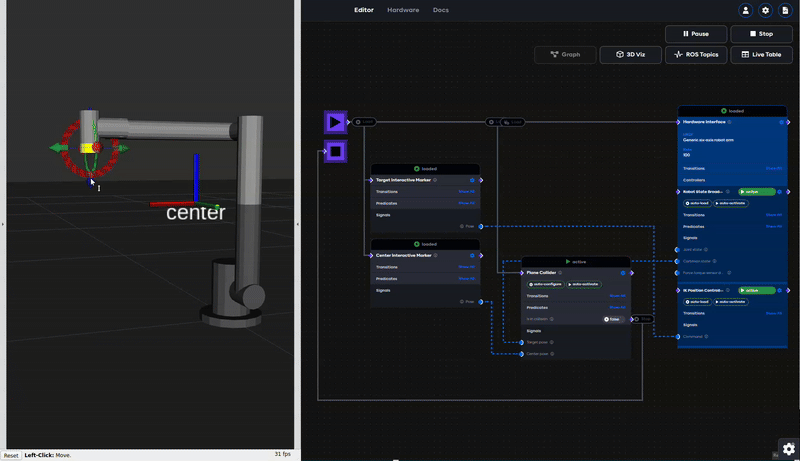Click Robot State Broadcaster active state pill

click(757, 192)
